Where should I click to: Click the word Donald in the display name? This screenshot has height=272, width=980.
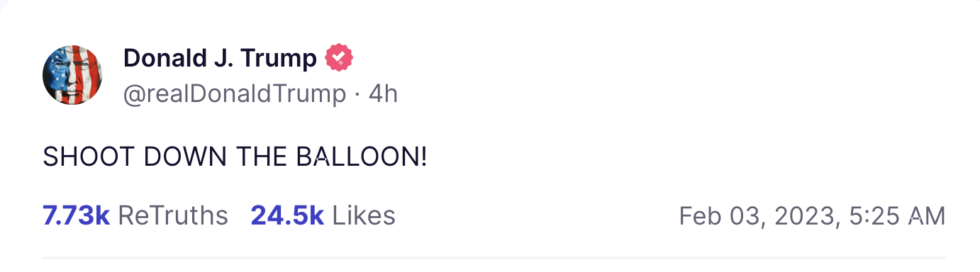pyautogui.click(x=163, y=59)
